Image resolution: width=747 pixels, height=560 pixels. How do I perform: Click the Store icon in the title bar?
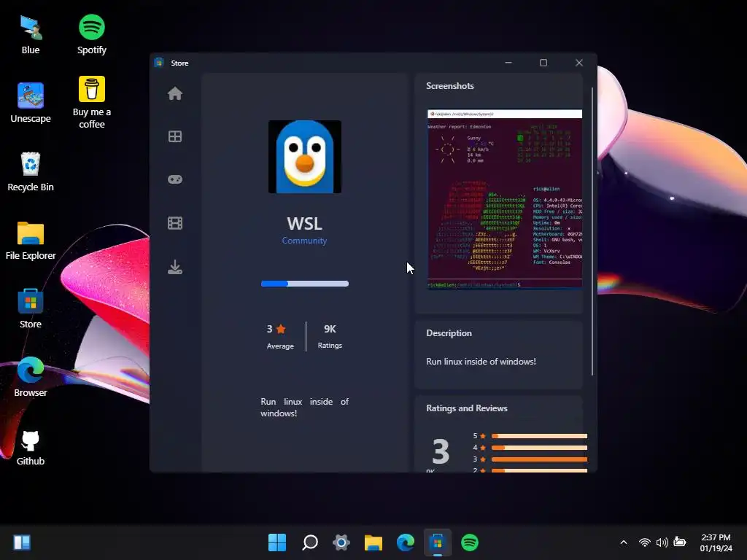pyautogui.click(x=159, y=63)
